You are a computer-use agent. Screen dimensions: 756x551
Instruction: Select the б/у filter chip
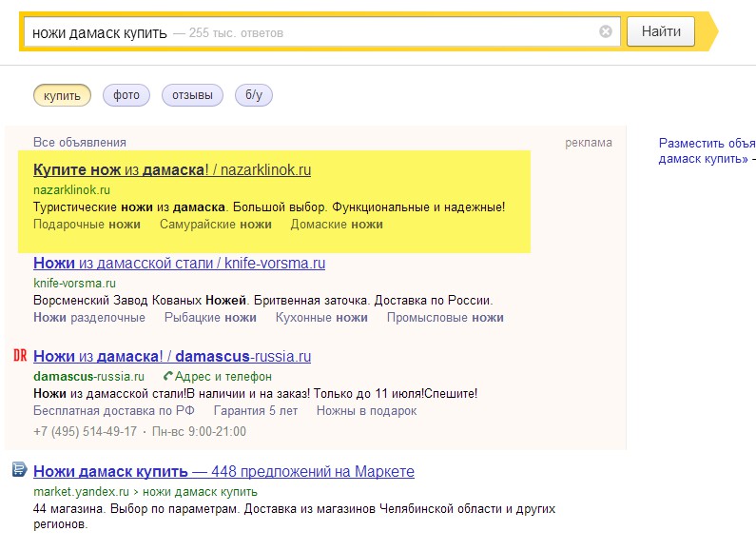point(254,95)
